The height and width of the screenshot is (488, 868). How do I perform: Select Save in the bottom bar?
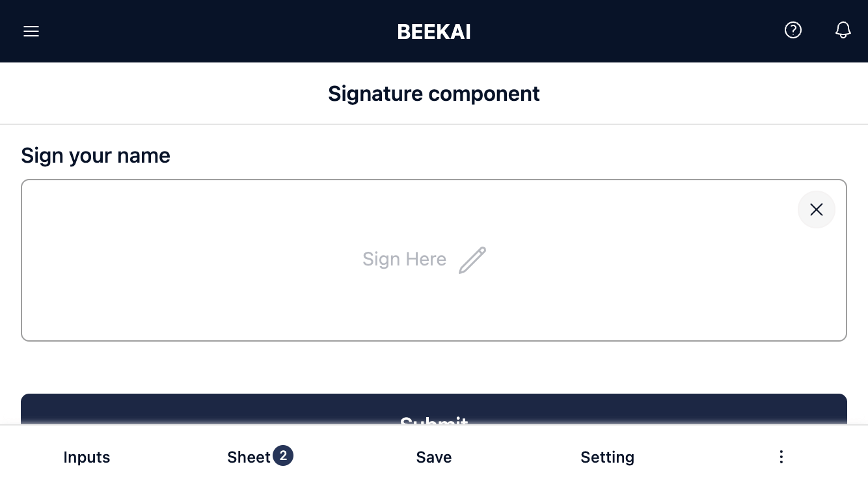434,457
